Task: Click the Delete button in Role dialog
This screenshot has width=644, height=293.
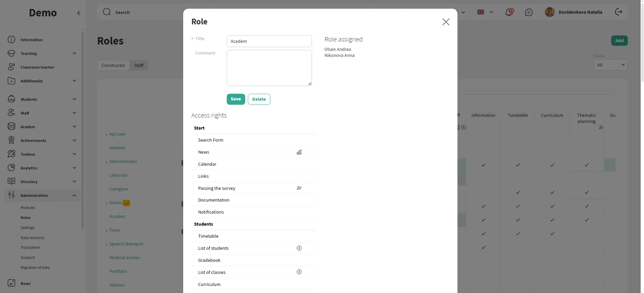Action: point(259,99)
